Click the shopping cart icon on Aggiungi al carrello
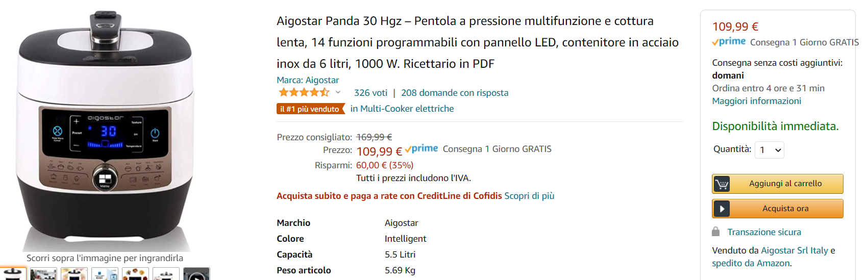 point(722,184)
